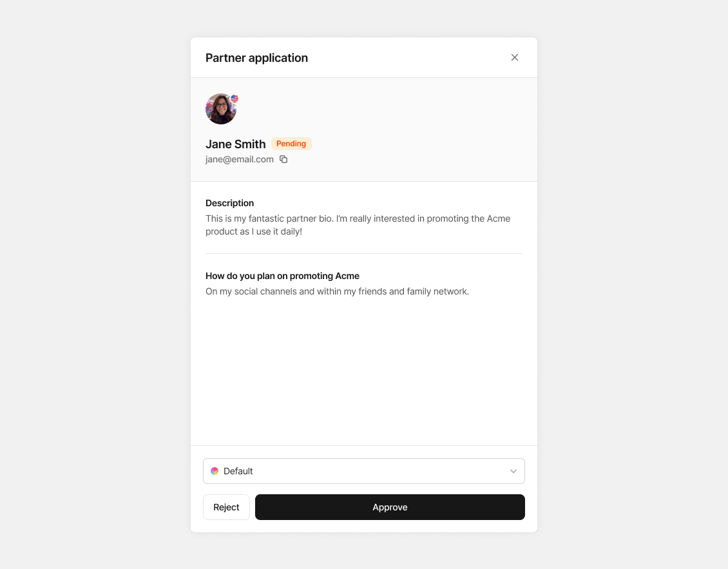Close the Partner application dialog

point(514,57)
